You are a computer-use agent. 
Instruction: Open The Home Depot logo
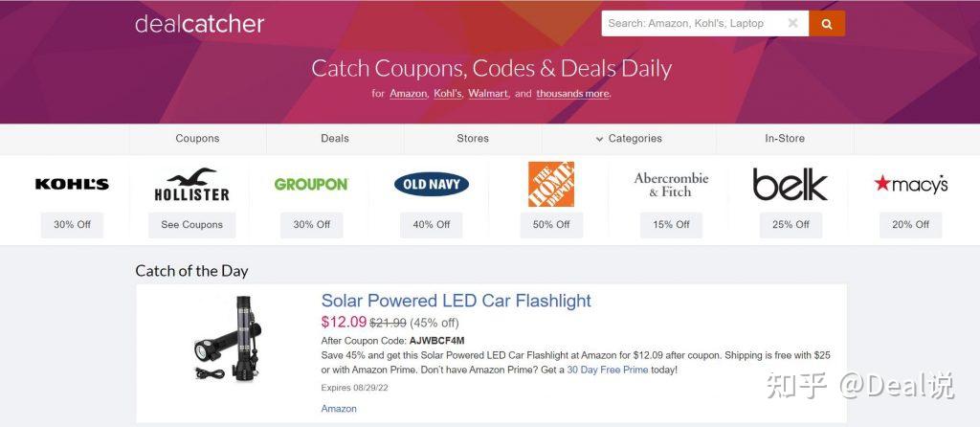tap(551, 184)
